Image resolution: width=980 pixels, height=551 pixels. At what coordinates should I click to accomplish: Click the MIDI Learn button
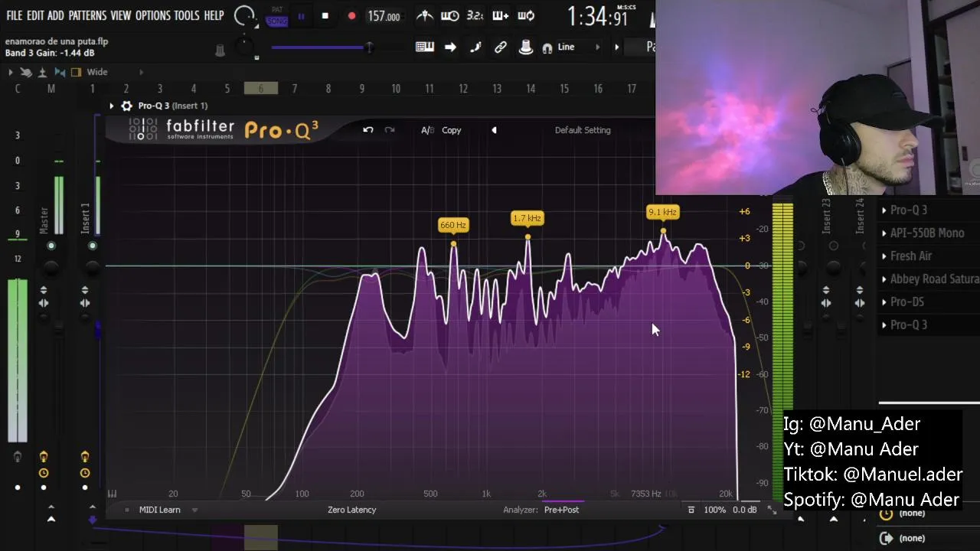(x=160, y=510)
